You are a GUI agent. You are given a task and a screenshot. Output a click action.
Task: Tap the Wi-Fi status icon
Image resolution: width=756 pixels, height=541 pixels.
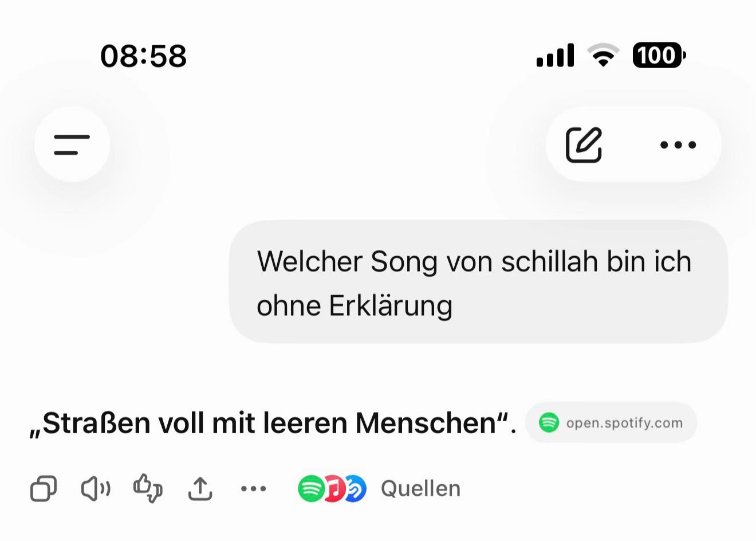coord(603,56)
